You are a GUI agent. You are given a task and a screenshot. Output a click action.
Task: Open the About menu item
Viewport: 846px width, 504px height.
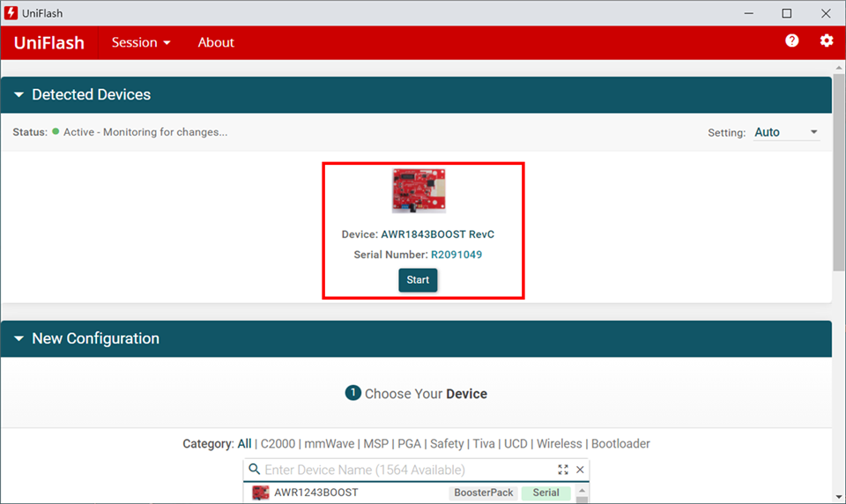tap(216, 42)
